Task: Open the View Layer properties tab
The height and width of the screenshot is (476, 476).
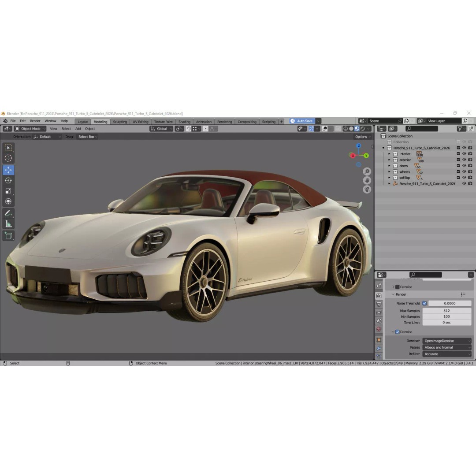Action: click(379, 312)
